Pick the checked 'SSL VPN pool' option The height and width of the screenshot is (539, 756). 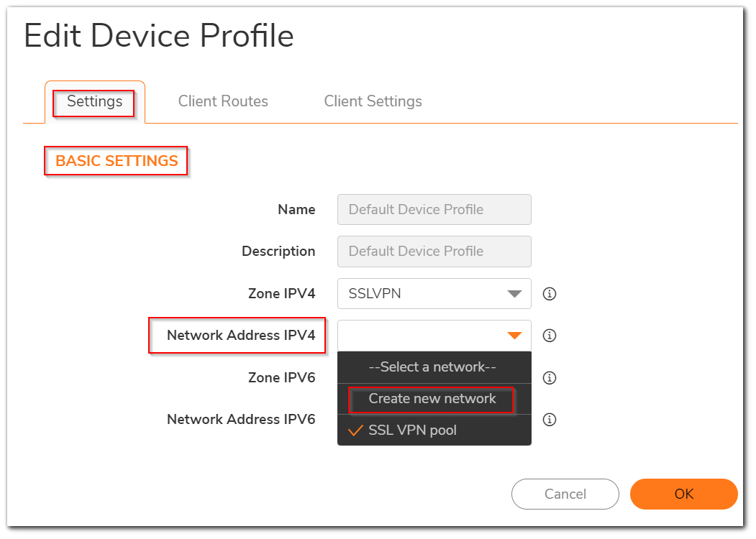[x=412, y=430]
